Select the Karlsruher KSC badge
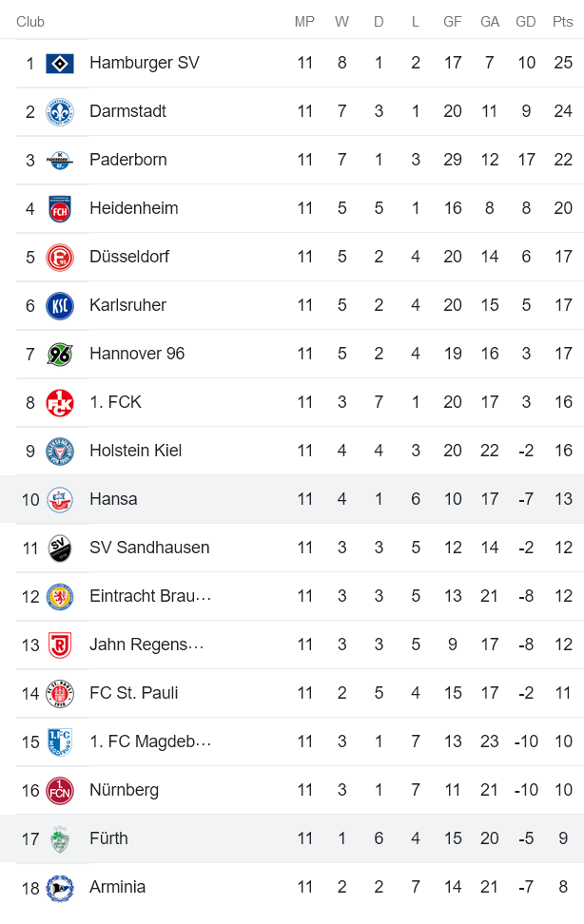This screenshot has width=584, height=924. click(57, 305)
